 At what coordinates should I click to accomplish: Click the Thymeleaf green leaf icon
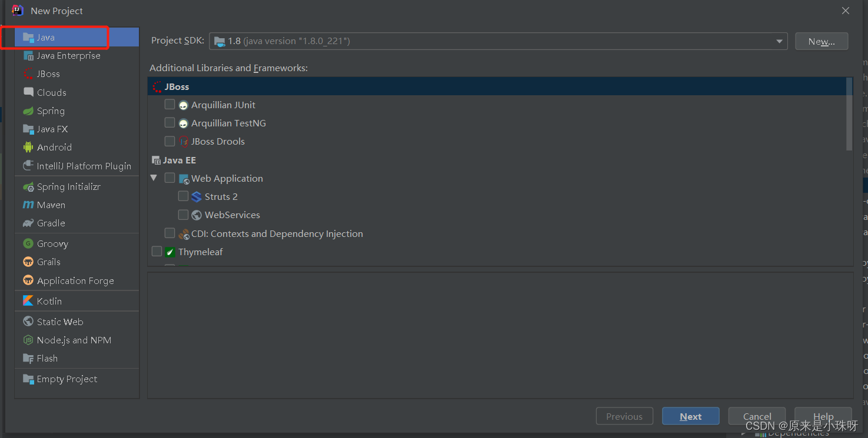pyautogui.click(x=170, y=252)
